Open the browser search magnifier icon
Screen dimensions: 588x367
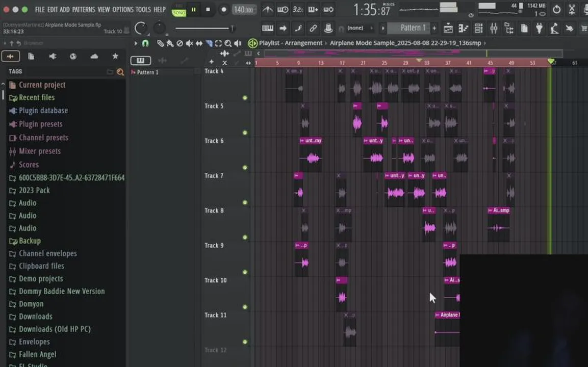point(120,71)
